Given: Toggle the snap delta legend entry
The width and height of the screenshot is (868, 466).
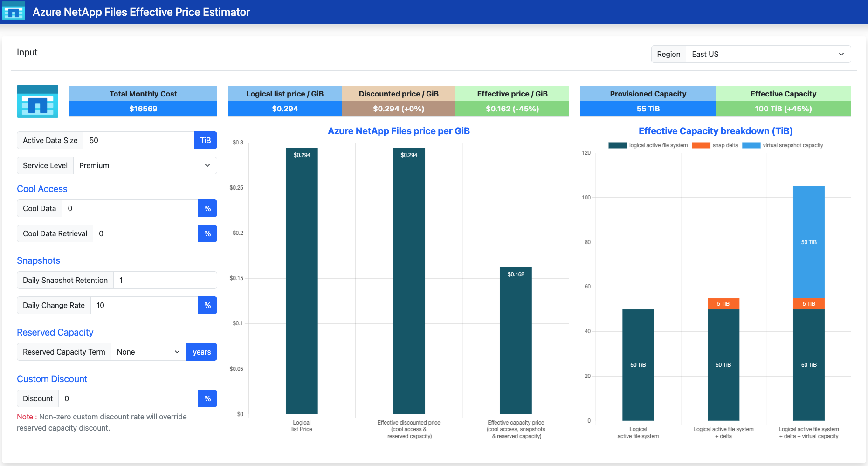Looking at the screenshot, I should [x=715, y=145].
